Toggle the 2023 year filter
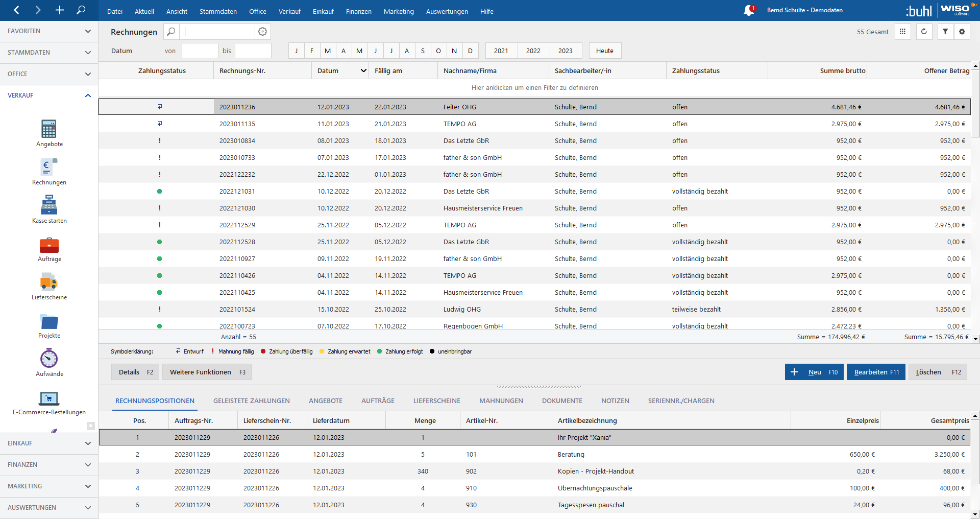The width and height of the screenshot is (980, 519). (565, 51)
